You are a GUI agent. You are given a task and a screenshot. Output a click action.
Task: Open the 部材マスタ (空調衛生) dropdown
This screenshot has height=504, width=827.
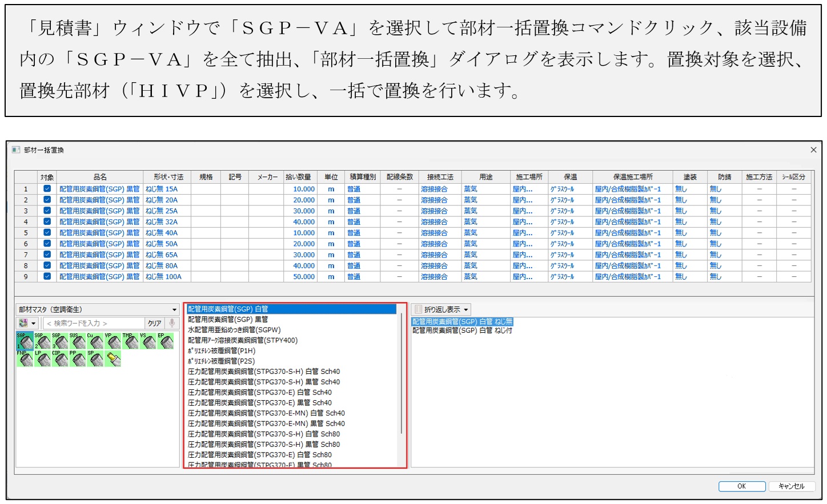click(174, 310)
